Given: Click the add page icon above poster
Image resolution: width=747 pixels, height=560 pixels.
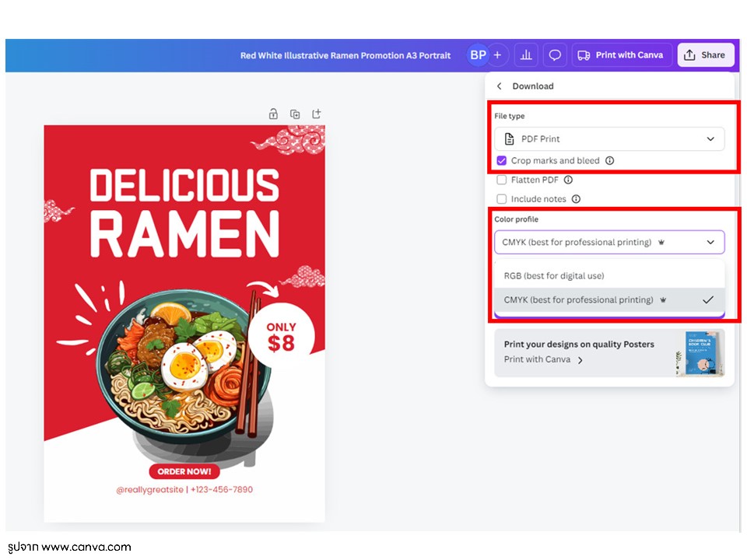Looking at the screenshot, I should [317, 114].
